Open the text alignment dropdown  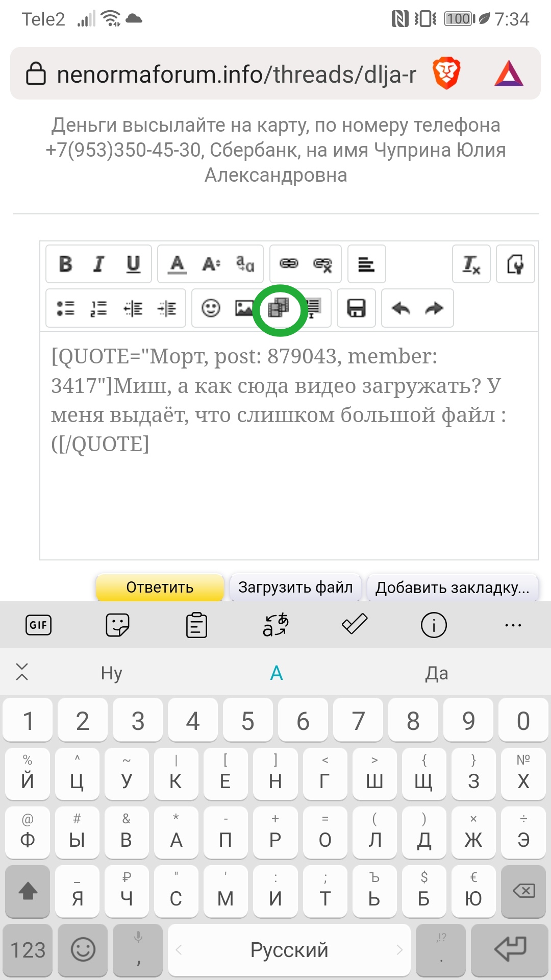366,264
